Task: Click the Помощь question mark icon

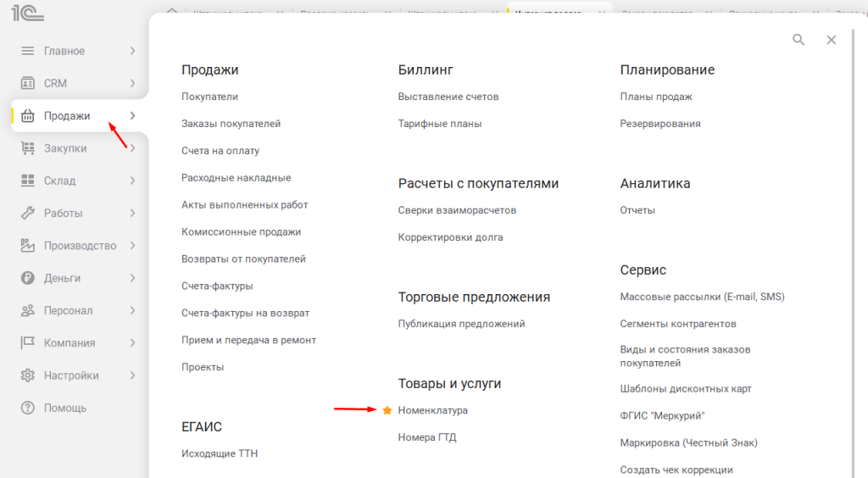Action: click(28, 408)
